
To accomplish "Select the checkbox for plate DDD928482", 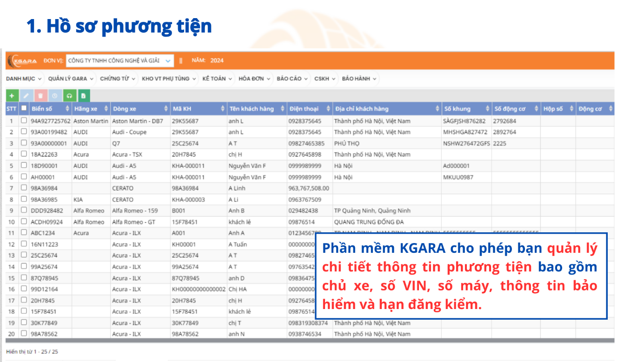I will coord(24,211).
